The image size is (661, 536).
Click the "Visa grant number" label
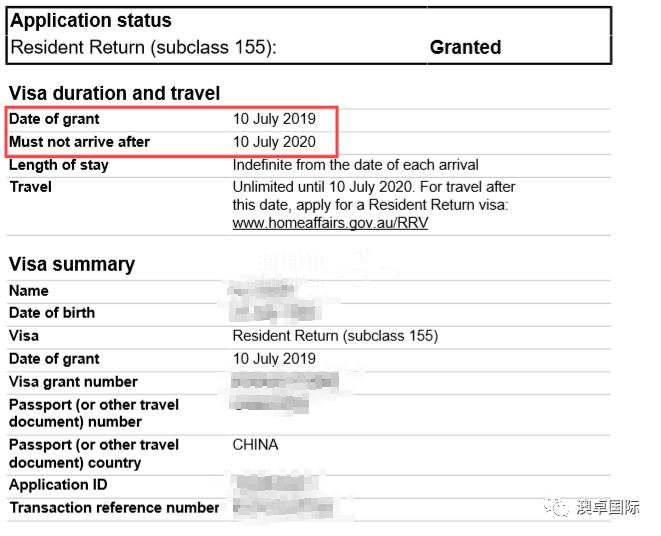(x=73, y=382)
